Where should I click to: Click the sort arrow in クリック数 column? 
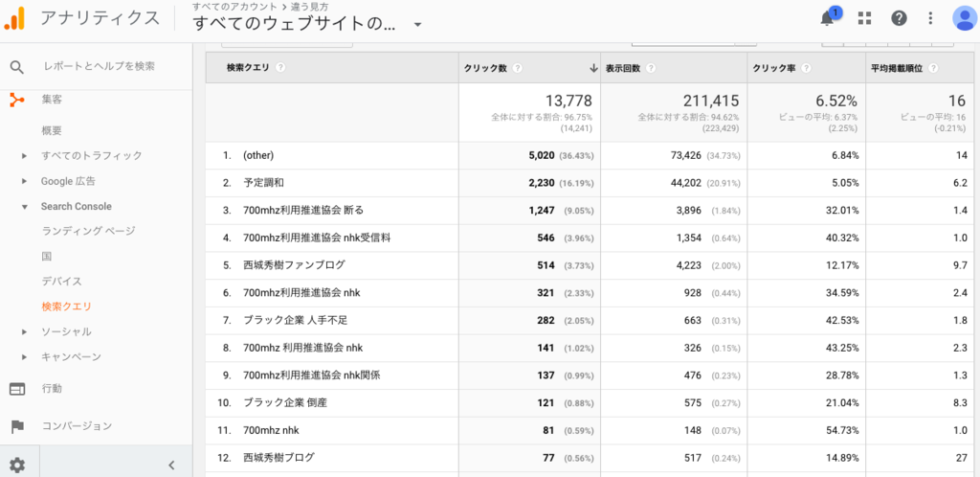click(x=593, y=68)
